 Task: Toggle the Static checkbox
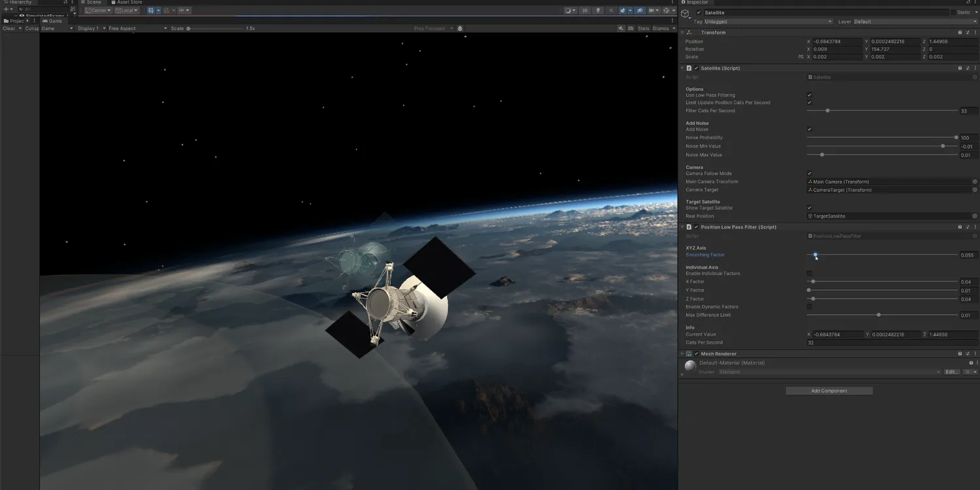coord(953,12)
